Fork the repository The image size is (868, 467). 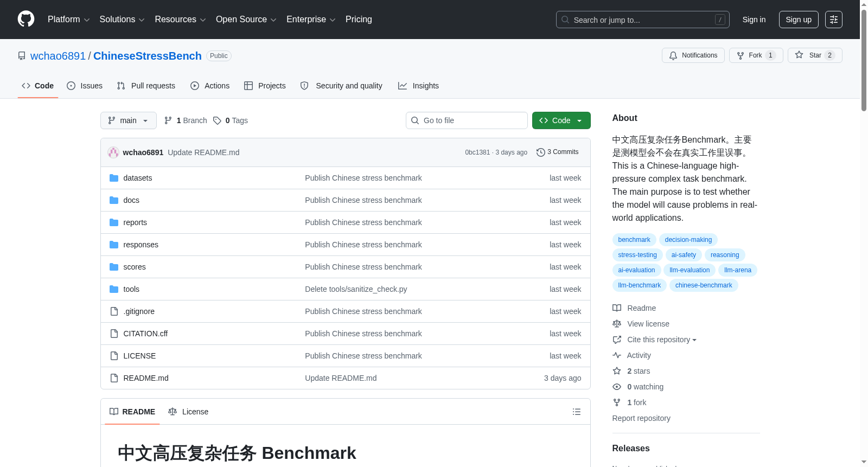[x=756, y=55]
